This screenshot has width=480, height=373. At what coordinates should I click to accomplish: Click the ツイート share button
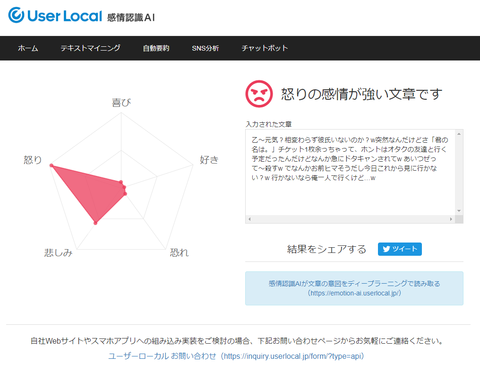[x=400, y=249]
